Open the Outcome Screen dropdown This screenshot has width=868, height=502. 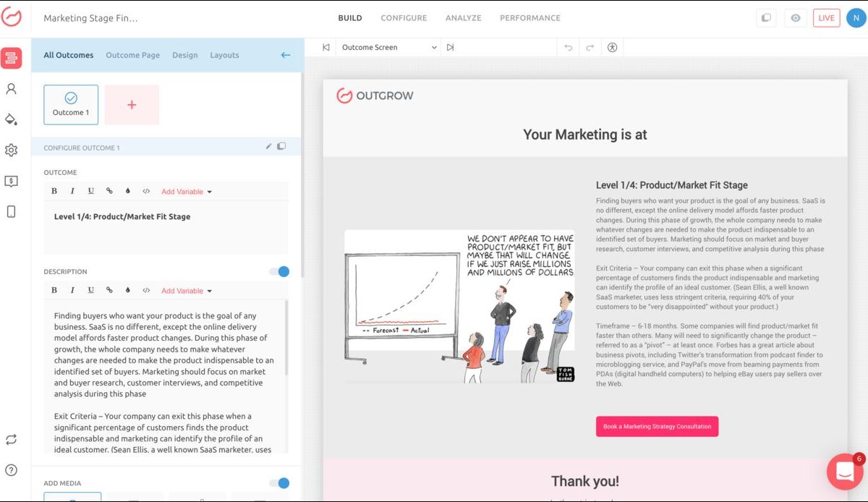(x=389, y=48)
